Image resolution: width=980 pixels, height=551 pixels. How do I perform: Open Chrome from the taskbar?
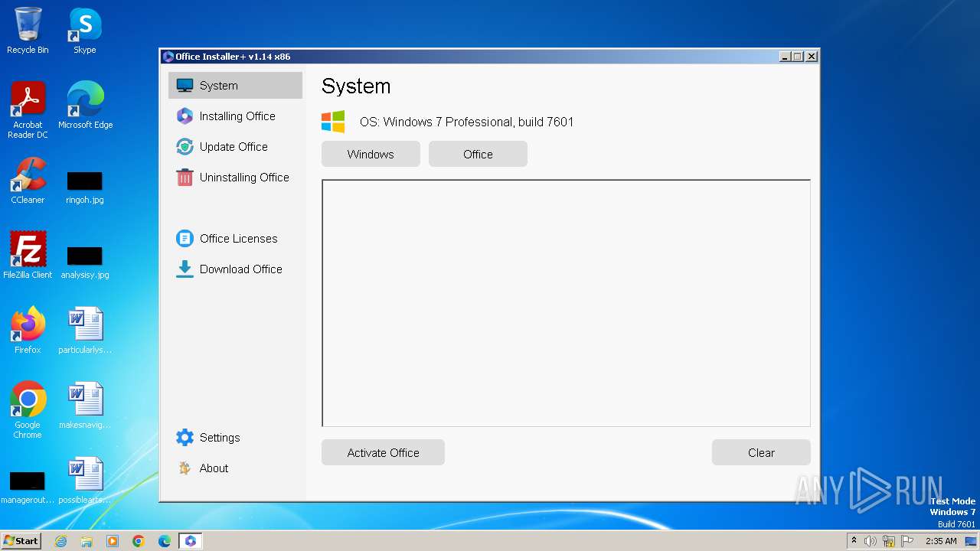click(x=139, y=541)
